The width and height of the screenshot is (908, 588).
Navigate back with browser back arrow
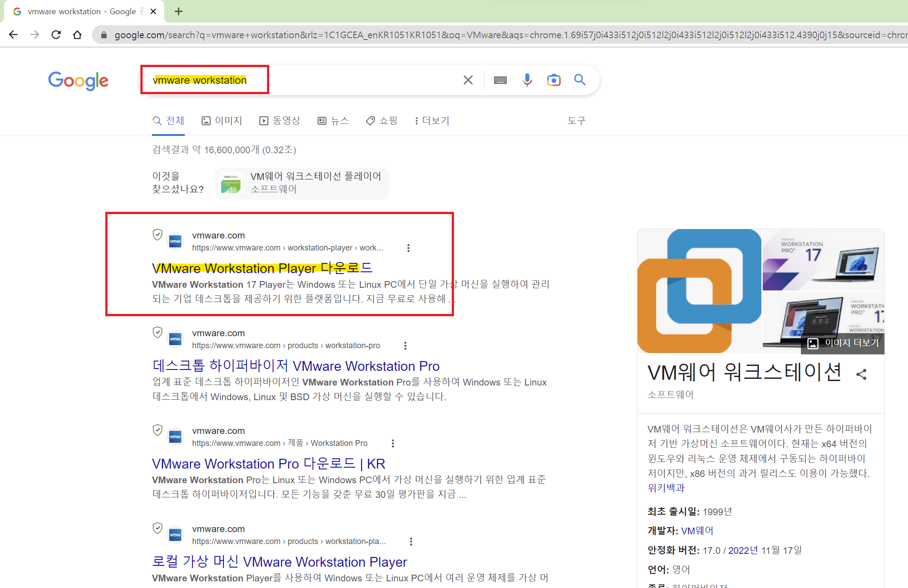pyautogui.click(x=13, y=35)
